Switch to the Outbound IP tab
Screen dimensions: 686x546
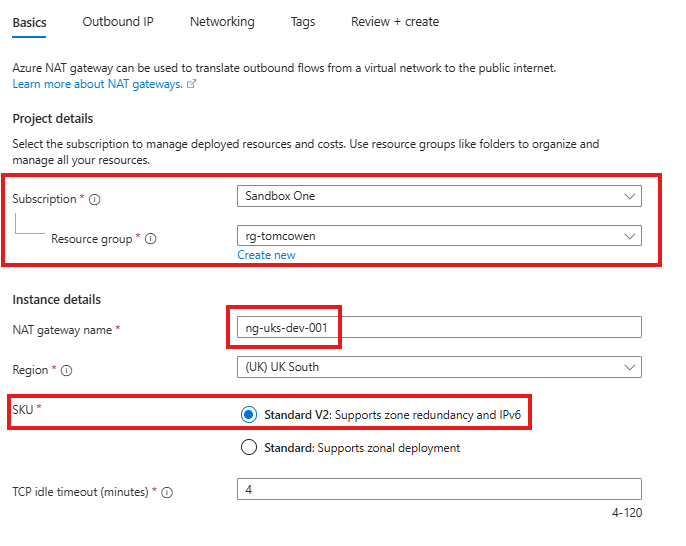click(x=118, y=21)
